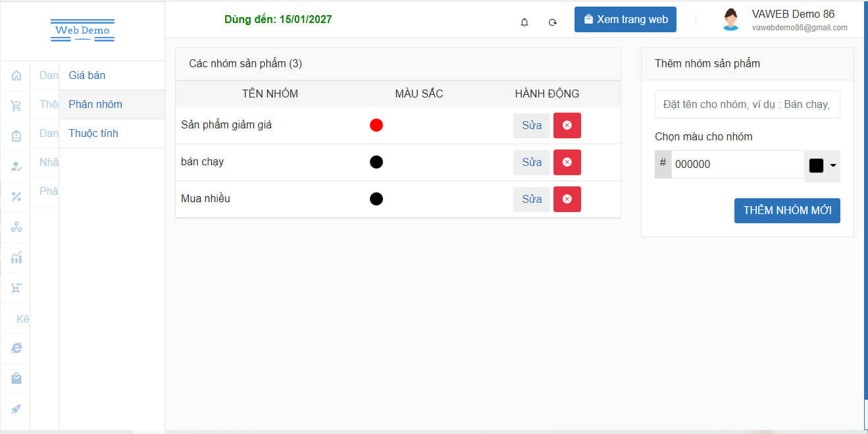Image resolution: width=868 pixels, height=434 pixels.
Task: Select the "Giá bán" submenu item
Action: pos(87,75)
